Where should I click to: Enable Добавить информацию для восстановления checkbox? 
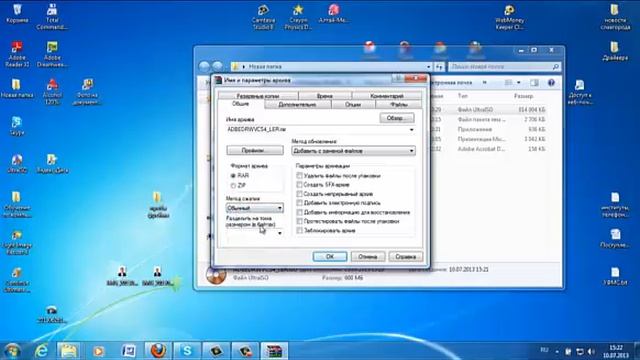[x=299, y=212]
